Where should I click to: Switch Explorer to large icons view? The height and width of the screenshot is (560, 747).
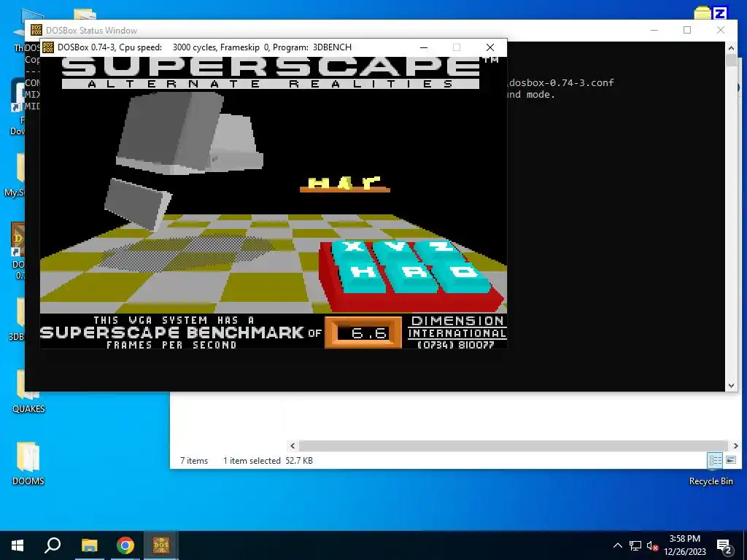731,460
